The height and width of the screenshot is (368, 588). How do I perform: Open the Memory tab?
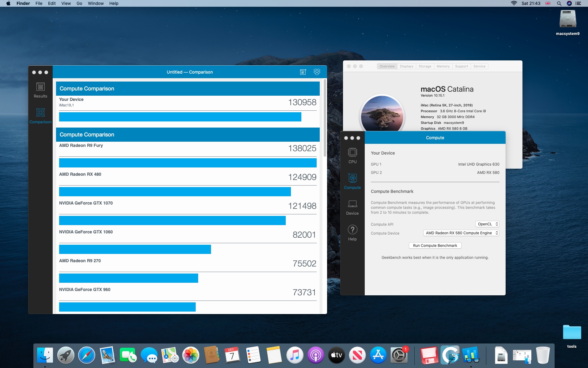coord(443,66)
